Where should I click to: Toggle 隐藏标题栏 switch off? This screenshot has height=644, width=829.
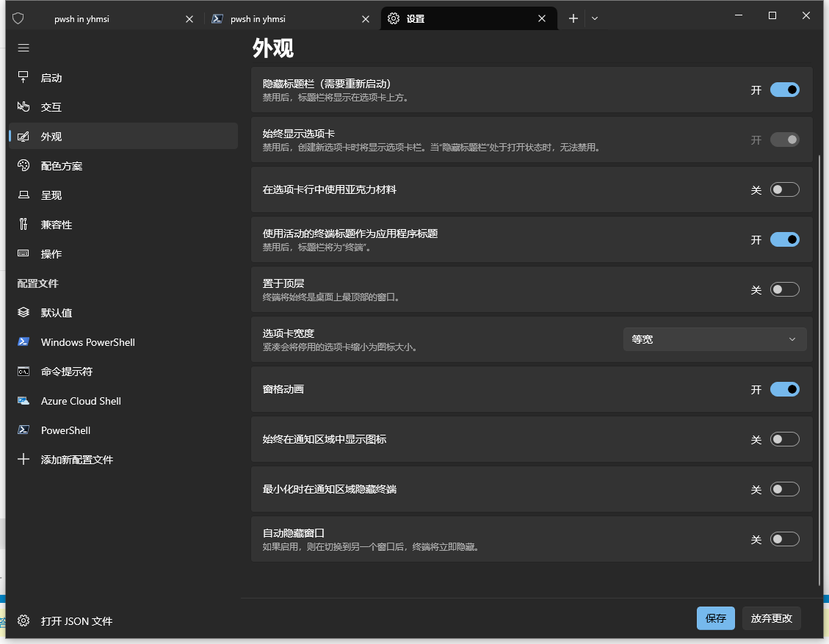[785, 90]
